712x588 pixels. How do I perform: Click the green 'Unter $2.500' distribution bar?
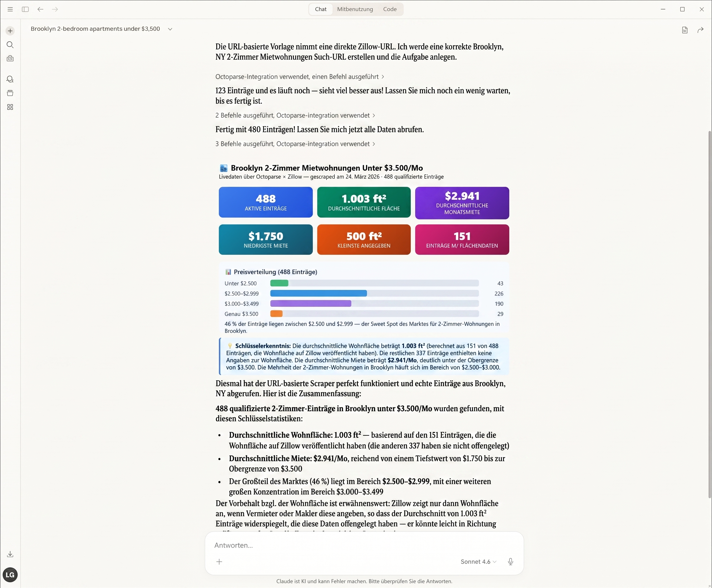279,283
